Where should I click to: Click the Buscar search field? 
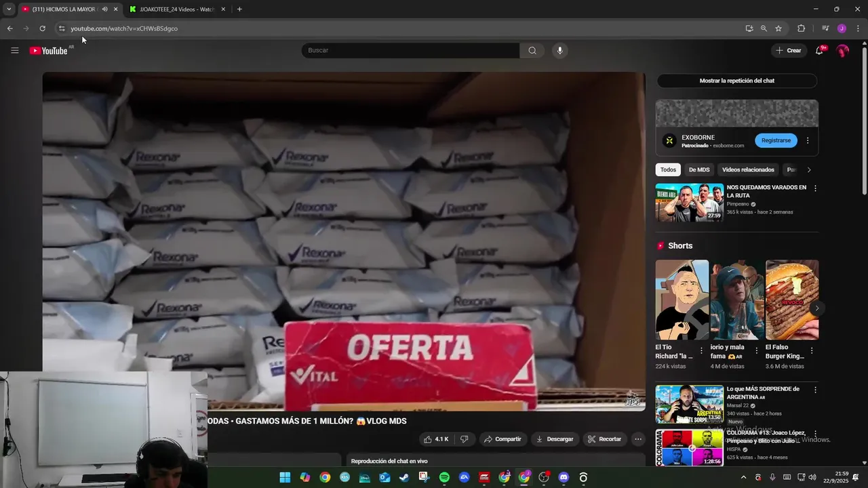coord(410,50)
